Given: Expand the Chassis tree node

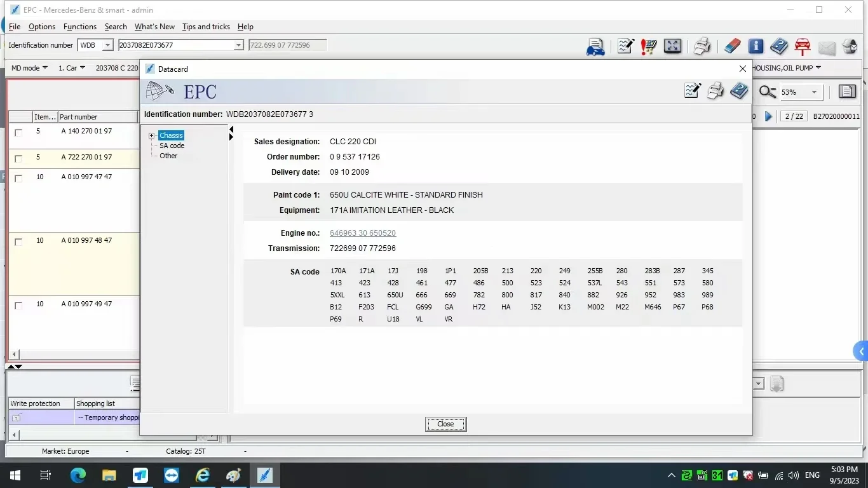Looking at the screenshot, I should tap(151, 135).
